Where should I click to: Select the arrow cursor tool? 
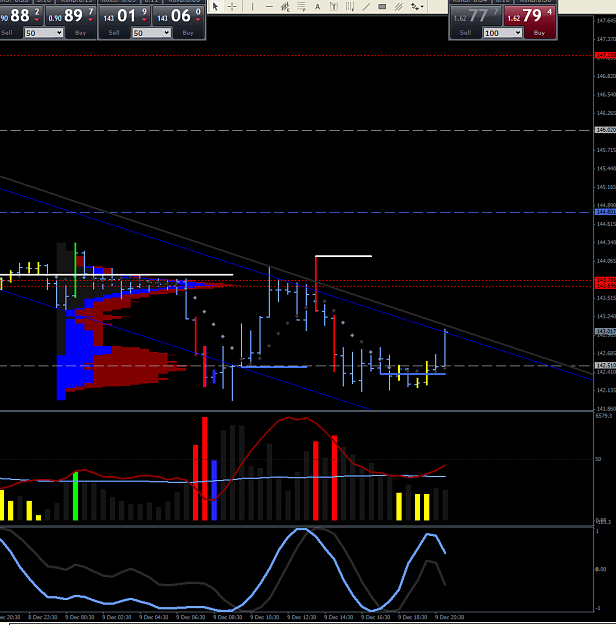coord(215,6)
